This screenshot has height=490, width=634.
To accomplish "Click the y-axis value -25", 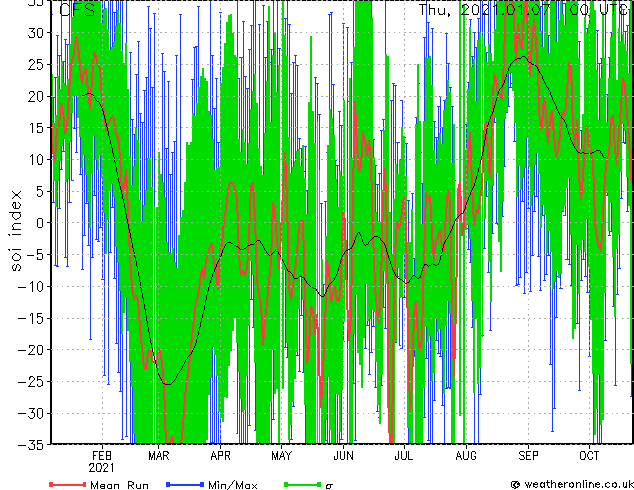I will pyautogui.click(x=31, y=382).
